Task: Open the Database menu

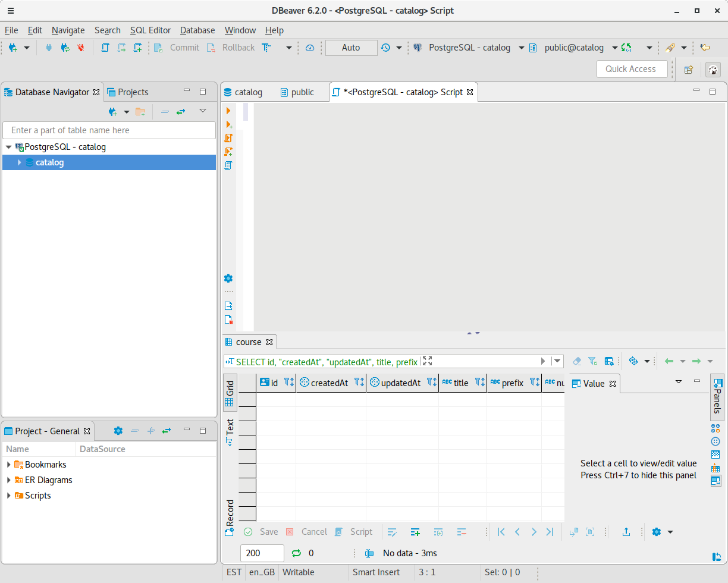Action: pyautogui.click(x=197, y=30)
